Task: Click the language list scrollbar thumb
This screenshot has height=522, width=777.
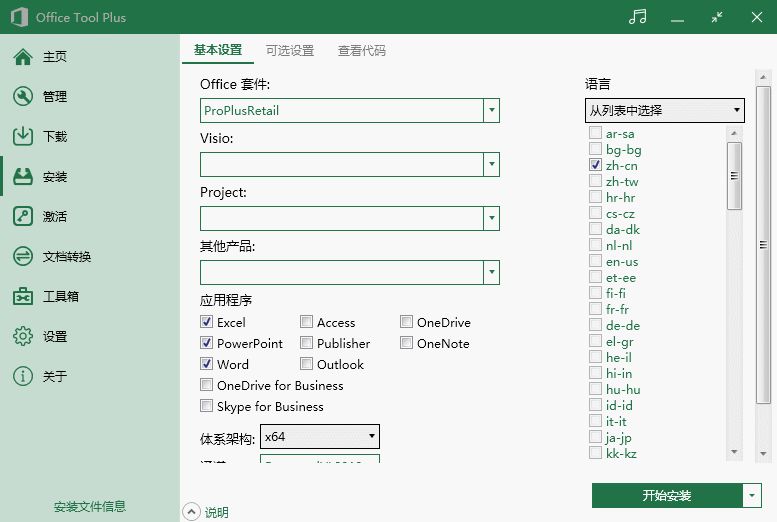Action: point(734,176)
